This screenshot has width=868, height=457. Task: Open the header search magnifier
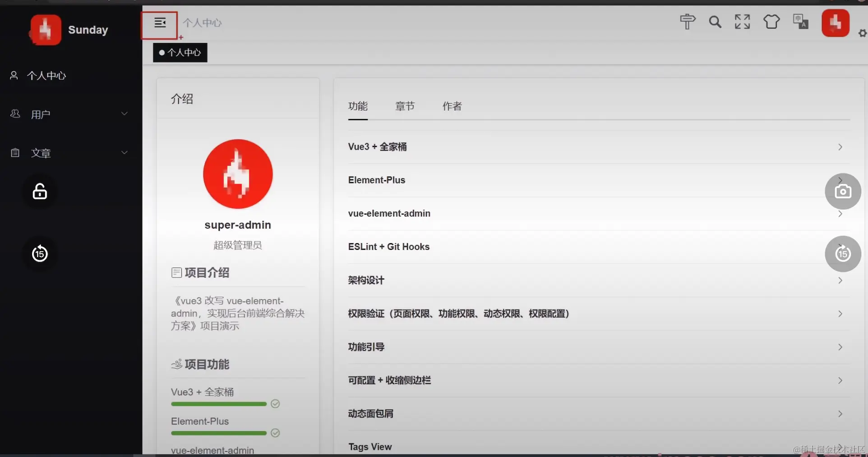coord(715,22)
